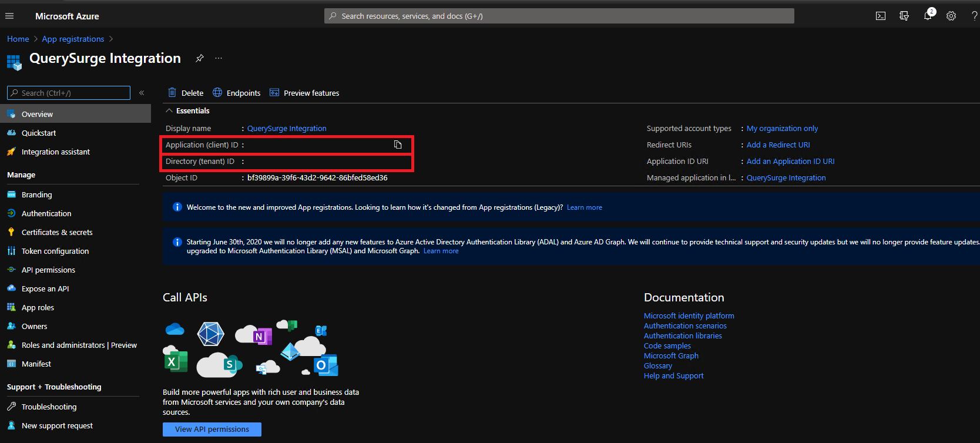The height and width of the screenshot is (443, 980).
Task: Click the notifications bell icon
Action: 928,16
